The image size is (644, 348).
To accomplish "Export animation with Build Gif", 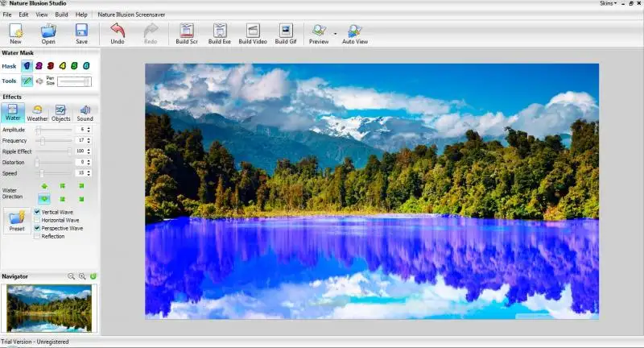I will coord(286,33).
